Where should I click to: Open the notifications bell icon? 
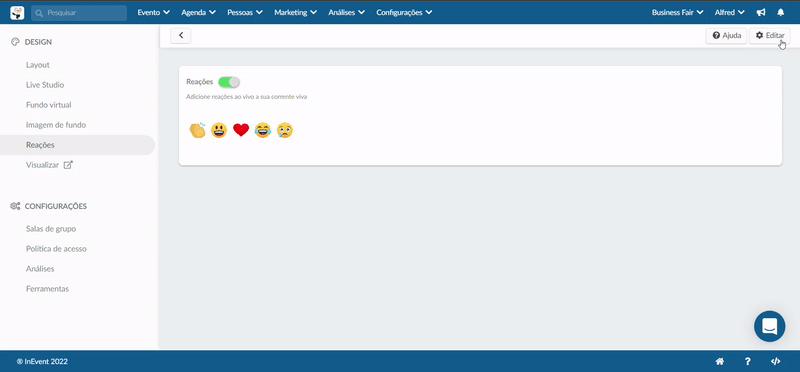(781, 12)
